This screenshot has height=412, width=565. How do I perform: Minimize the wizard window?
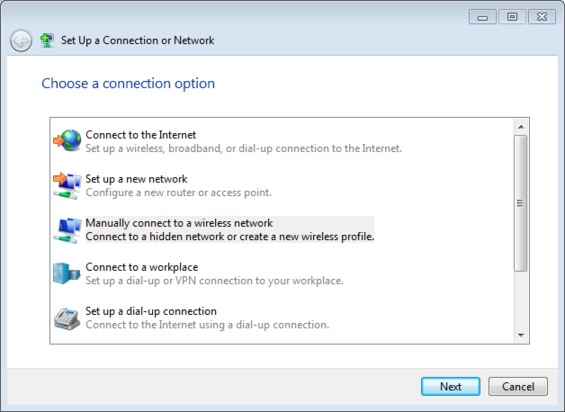tap(482, 17)
